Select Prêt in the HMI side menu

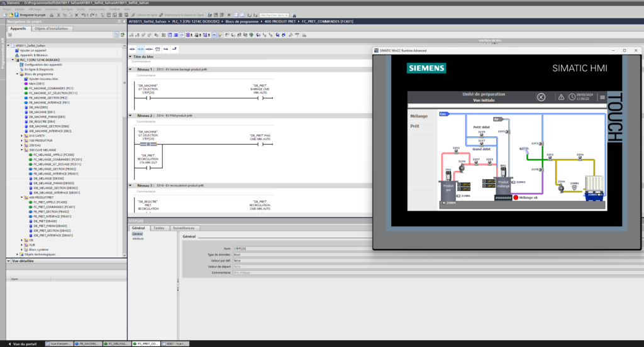[x=415, y=126]
